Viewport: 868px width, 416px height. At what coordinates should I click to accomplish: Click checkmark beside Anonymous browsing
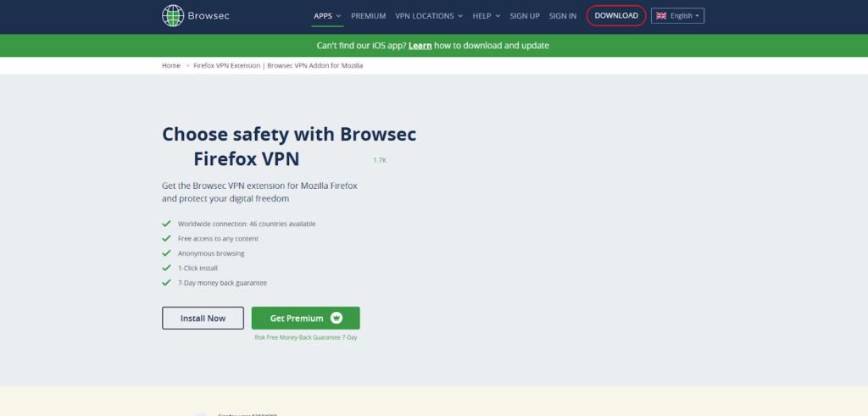[x=166, y=252]
